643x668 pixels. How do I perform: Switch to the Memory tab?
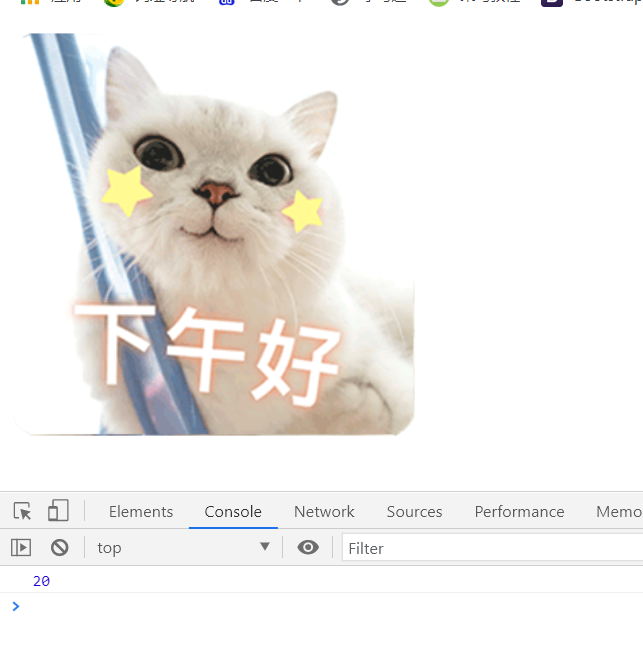(619, 512)
